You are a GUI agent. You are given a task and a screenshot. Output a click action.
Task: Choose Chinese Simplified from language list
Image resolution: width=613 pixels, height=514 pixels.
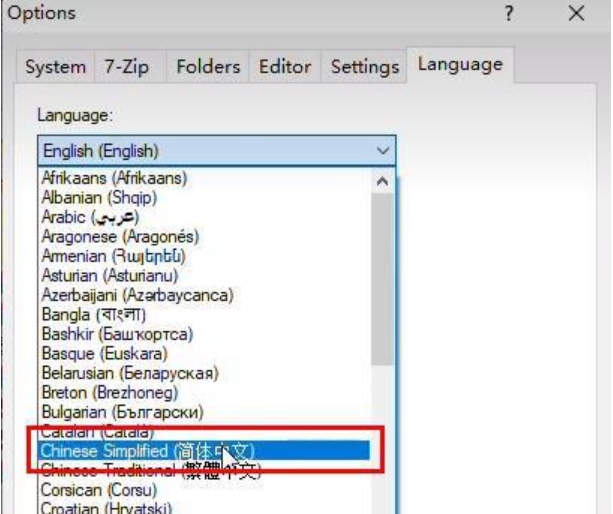150,451
